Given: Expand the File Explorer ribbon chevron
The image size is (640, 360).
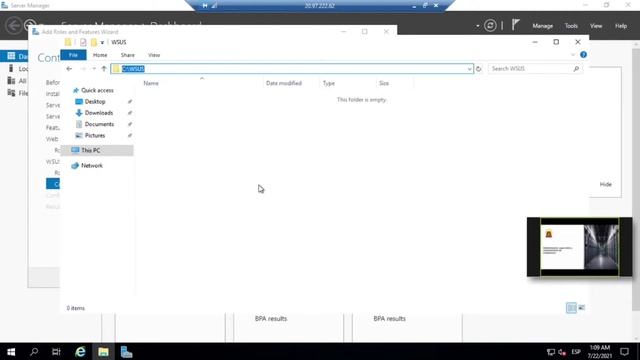Looking at the screenshot, I should 573,55.
